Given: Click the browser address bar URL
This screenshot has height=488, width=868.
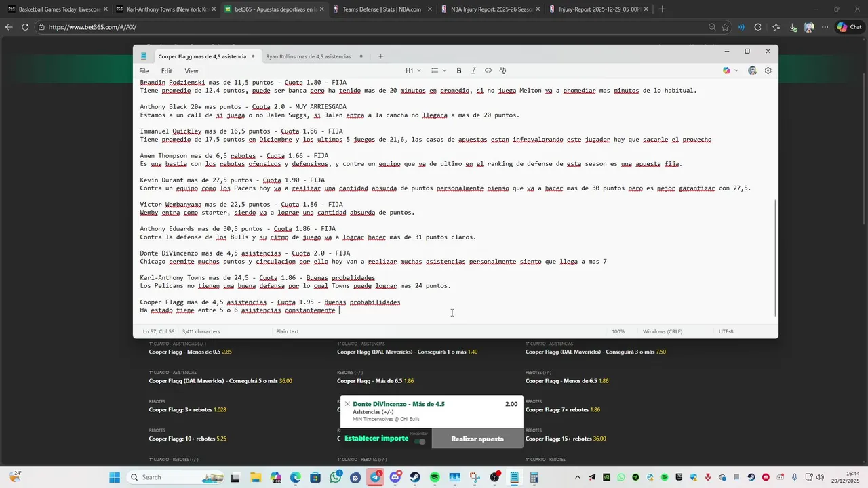Looking at the screenshot, I should [92, 27].
